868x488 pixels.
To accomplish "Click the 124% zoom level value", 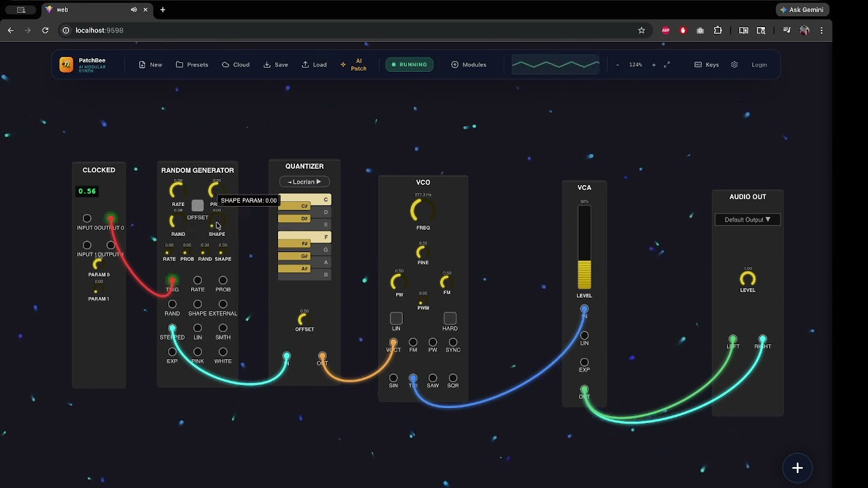I will pyautogui.click(x=635, y=65).
